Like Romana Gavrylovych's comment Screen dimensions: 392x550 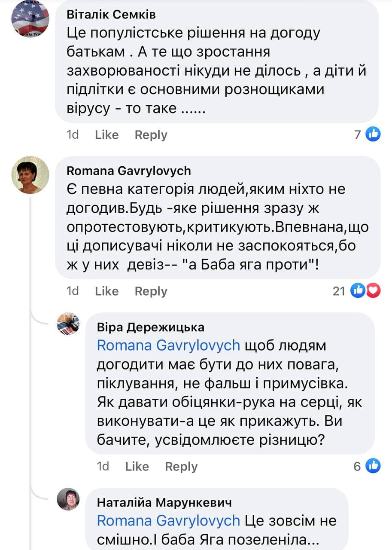[106, 291]
